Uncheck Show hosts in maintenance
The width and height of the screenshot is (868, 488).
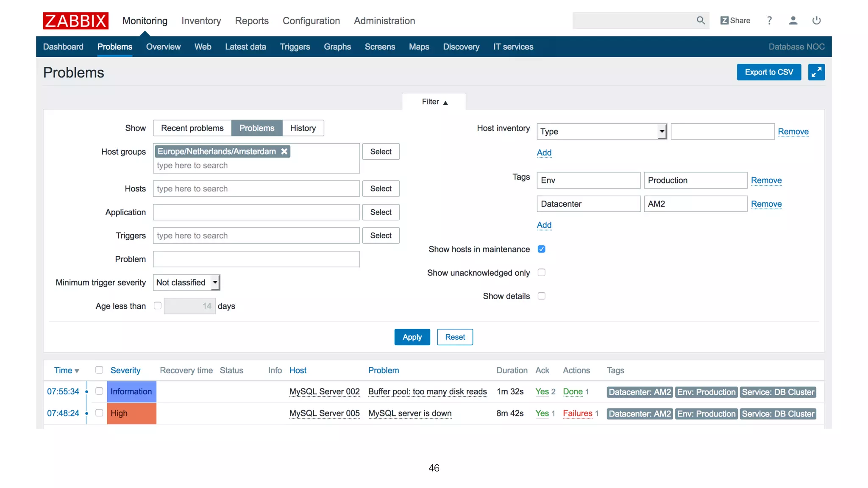point(541,249)
